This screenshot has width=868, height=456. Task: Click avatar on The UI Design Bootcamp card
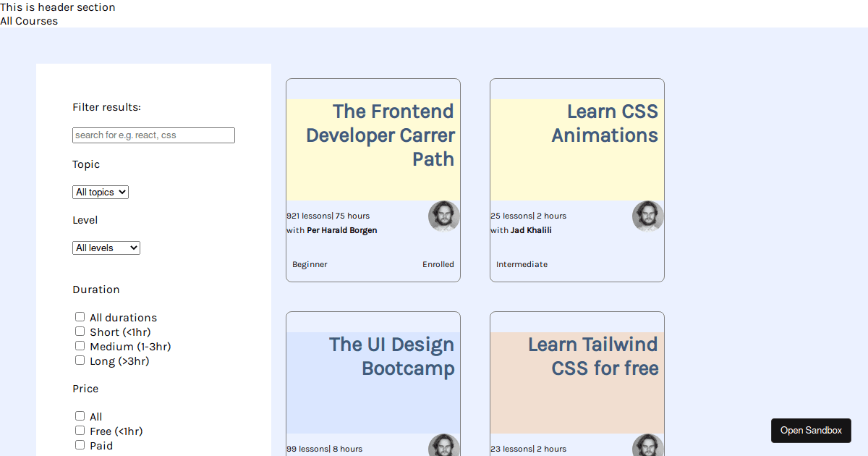coord(444,445)
